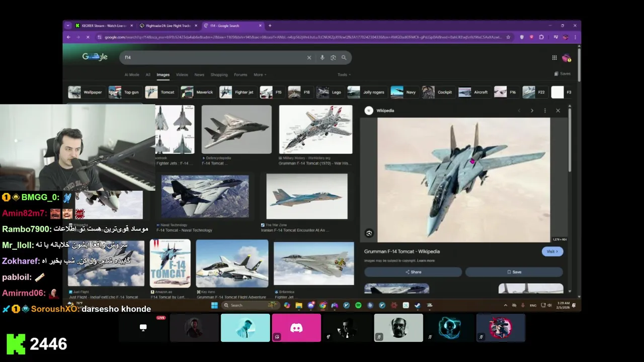
Task: Click the Google logo
Action: (x=95, y=57)
